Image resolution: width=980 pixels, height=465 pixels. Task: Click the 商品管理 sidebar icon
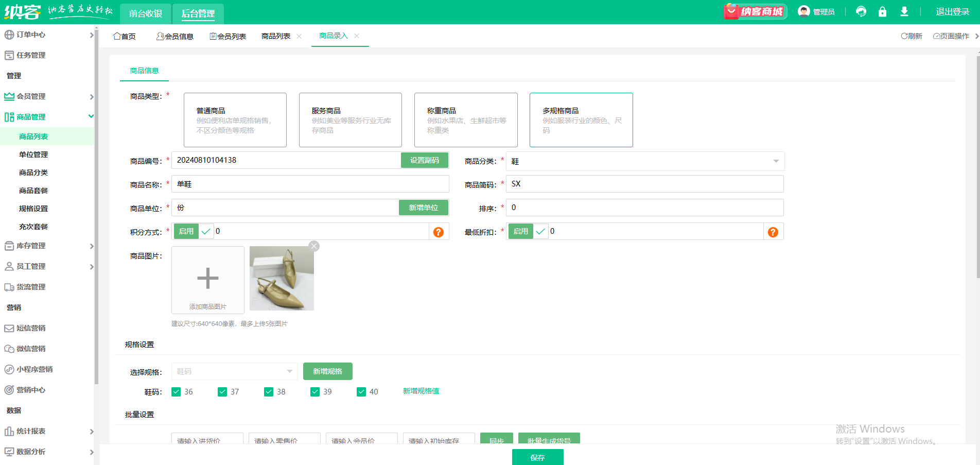(9, 117)
